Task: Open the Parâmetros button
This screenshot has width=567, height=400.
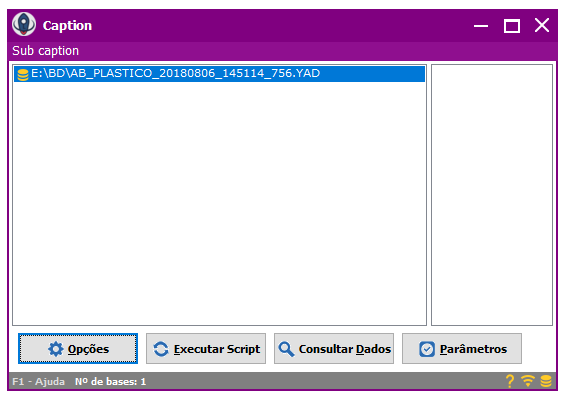Action: tap(462, 349)
